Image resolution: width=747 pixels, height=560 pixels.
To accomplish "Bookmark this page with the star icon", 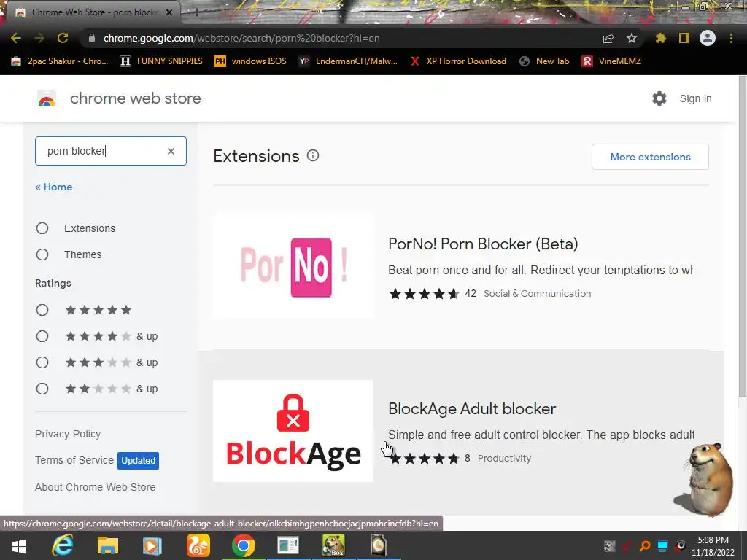I will [632, 38].
